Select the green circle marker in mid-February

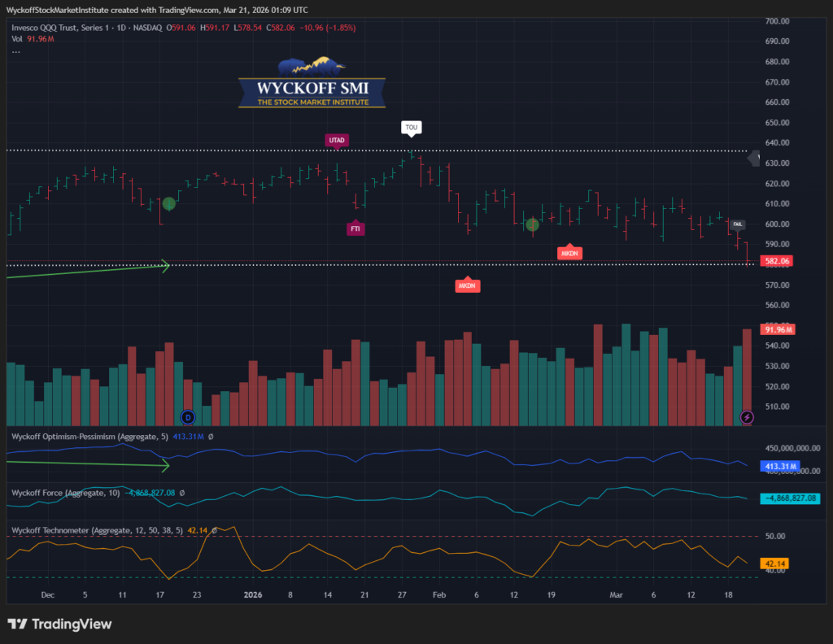click(532, 224)
